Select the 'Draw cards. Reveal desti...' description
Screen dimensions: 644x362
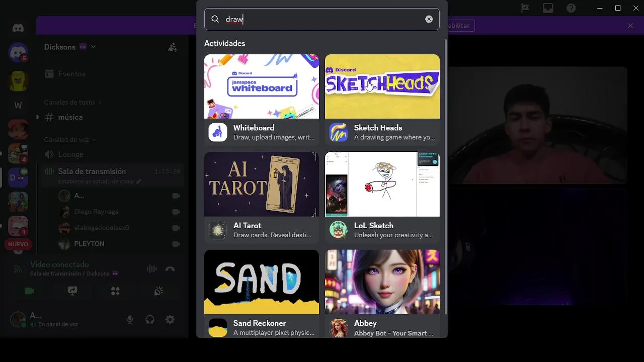(272, 235)
